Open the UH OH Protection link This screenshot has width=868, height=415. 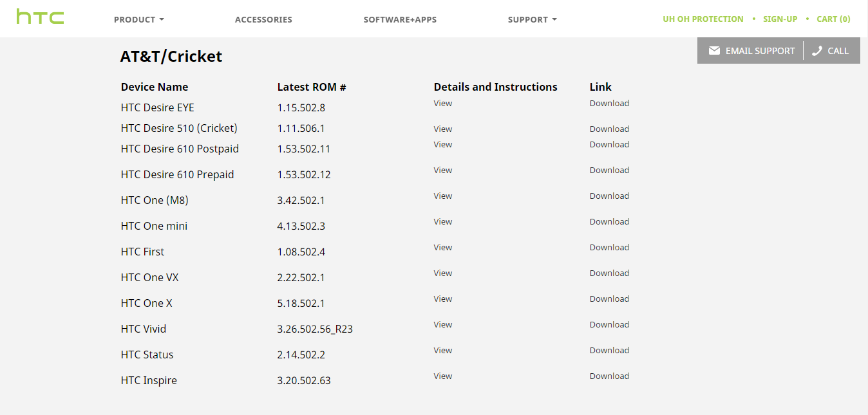point(703,19)
